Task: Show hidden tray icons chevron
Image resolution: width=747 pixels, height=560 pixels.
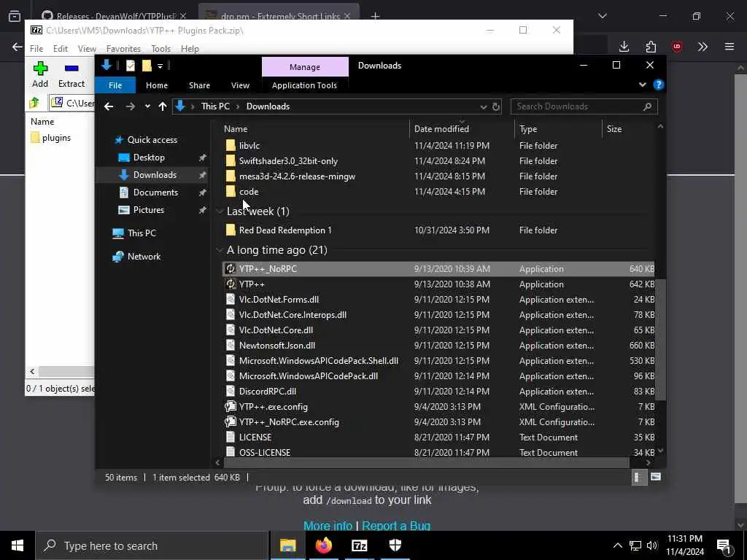Action: pyautogui.click(x=617, y=545)
